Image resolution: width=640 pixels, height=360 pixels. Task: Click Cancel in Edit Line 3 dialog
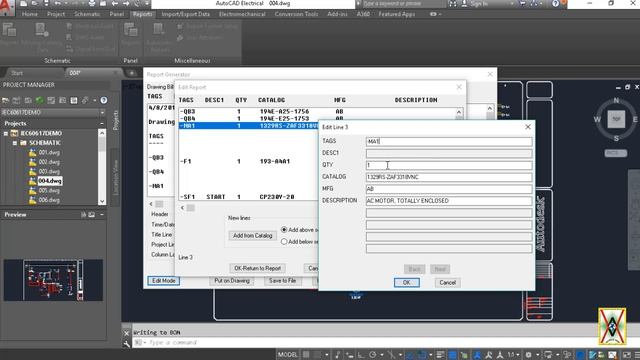pyautogui.click(x=447, y=282)
